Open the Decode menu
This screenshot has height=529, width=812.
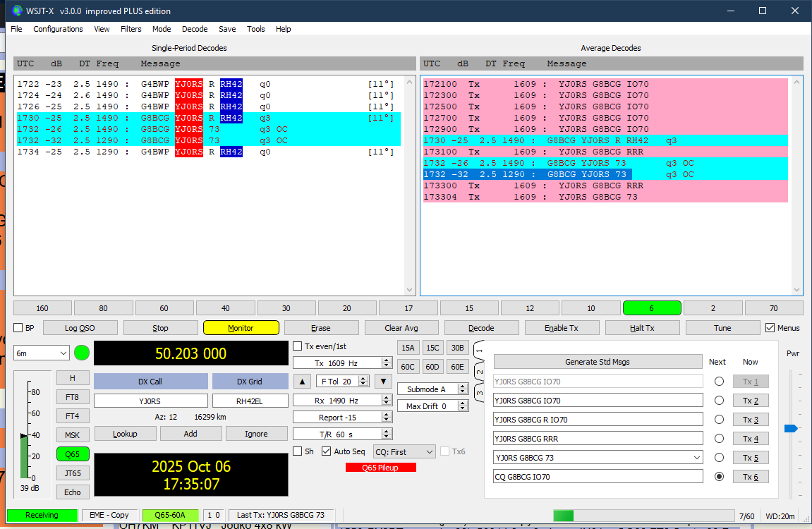195,29
